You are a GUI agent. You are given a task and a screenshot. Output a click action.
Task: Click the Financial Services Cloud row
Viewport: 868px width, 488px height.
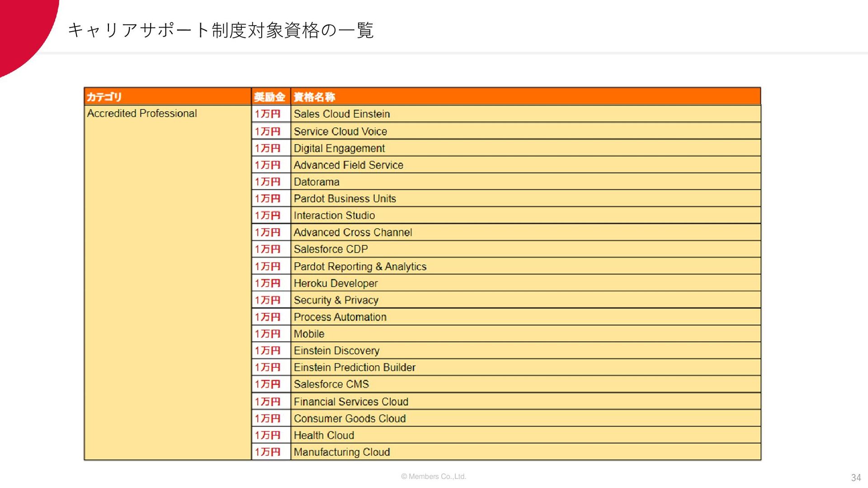[526, 401]
